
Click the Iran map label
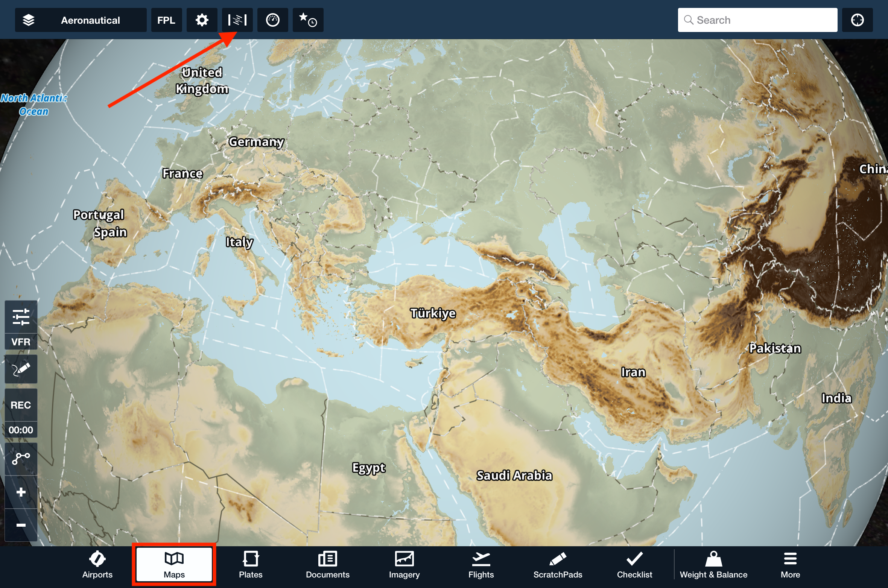coord(633,372)
